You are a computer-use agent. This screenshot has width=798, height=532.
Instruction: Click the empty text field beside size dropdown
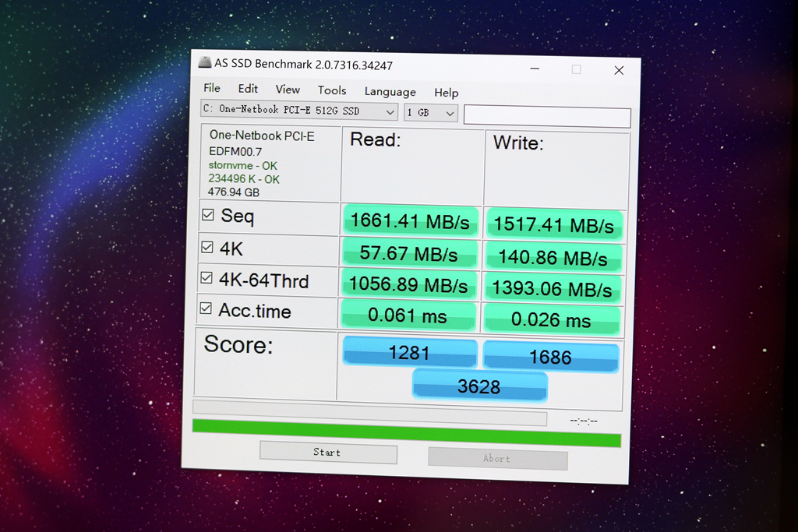547,117
